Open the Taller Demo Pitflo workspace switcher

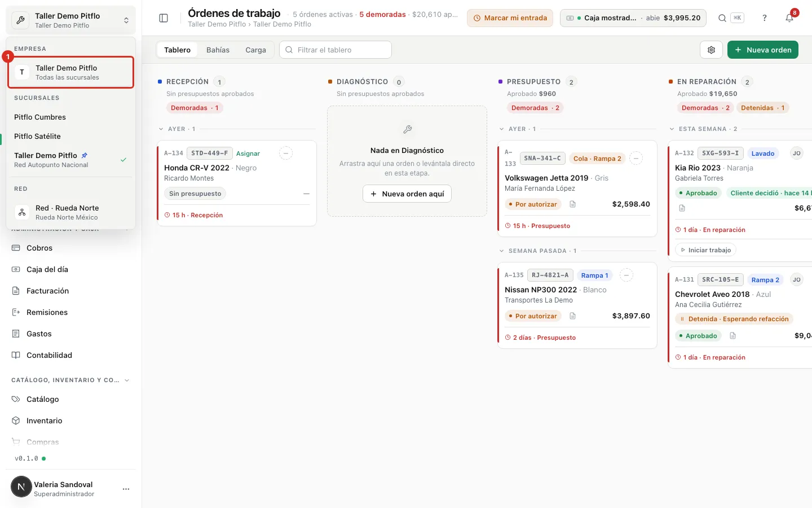[x=70, y=20]
